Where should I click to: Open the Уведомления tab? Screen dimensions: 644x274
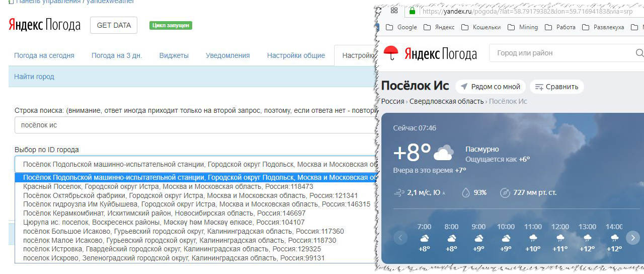pos(228,55)
